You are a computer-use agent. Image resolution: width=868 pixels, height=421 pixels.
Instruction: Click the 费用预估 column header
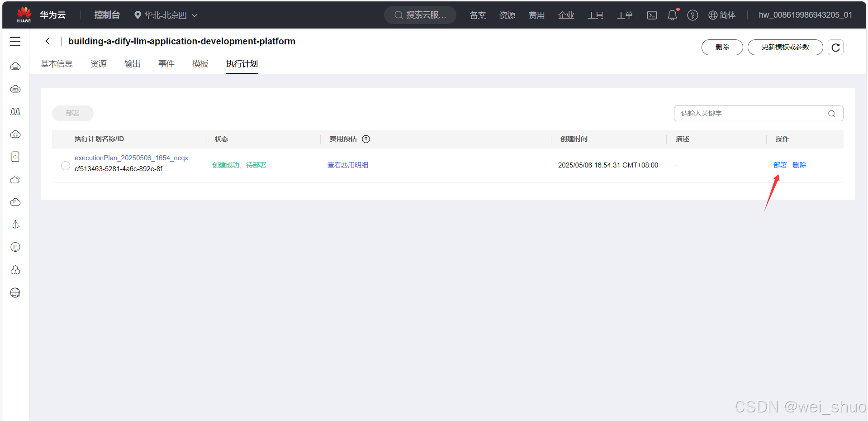[x=343, y=139]
